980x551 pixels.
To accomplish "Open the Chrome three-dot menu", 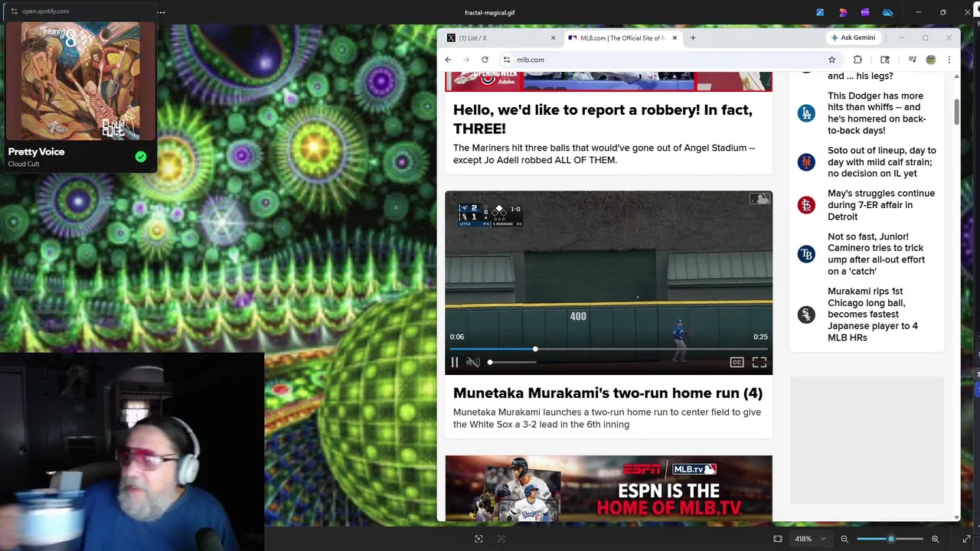I will pyautogui.click(x=949, y=60).
